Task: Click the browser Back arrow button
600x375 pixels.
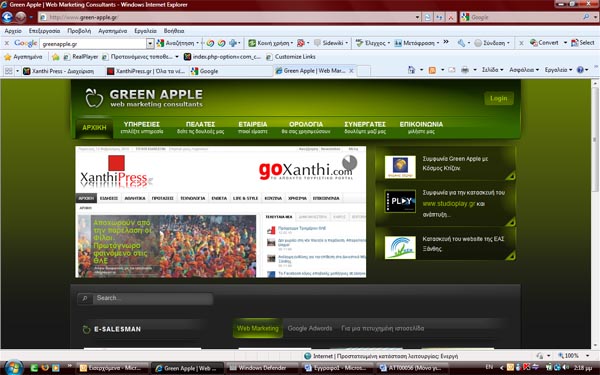Action: (7, 17)
